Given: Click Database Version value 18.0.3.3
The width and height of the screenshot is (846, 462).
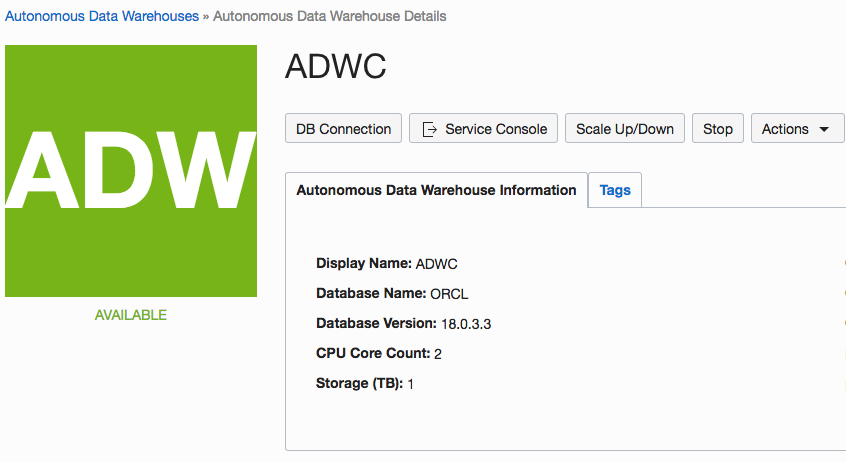Looking at the screenshot, I should click(466, 324).
